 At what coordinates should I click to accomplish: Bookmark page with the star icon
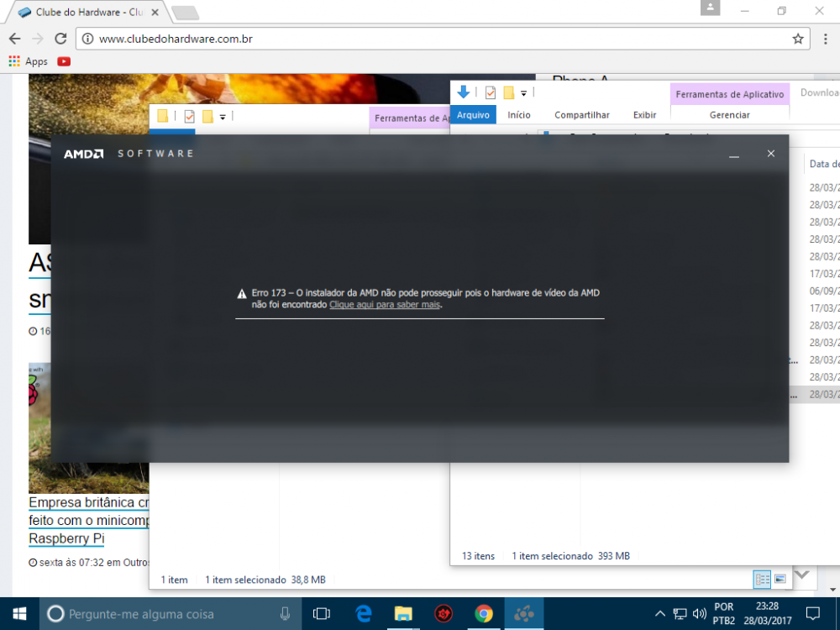pyautogui.click(x=798, y=39)
